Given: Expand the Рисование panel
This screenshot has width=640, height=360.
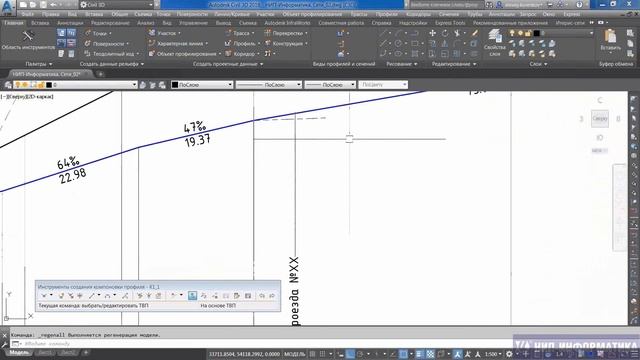Looking at the screenshot, I should tap(402, 64).
